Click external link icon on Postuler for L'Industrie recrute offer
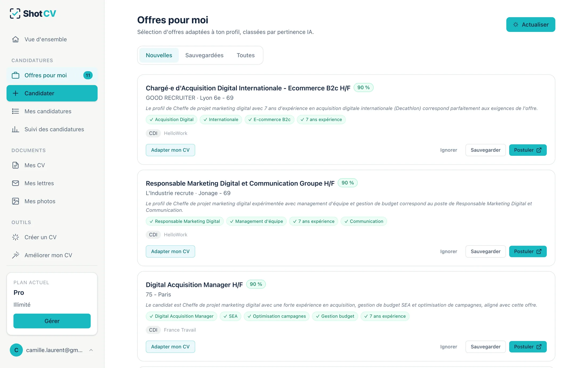Screen dimensions: 588x368 pyautogui.click(x=539, y=251)
